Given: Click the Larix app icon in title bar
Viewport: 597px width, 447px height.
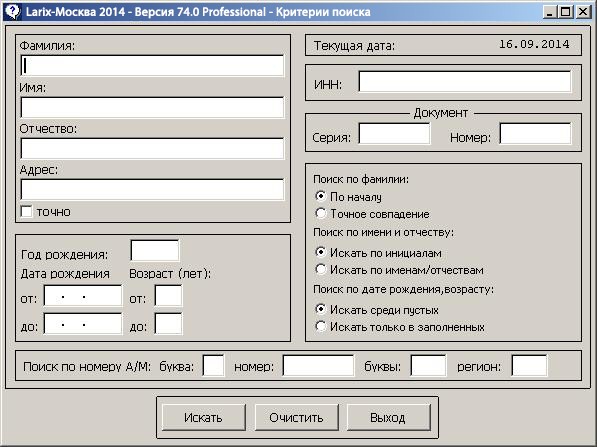Looking at the screenshot, I should tap(12, 11).
